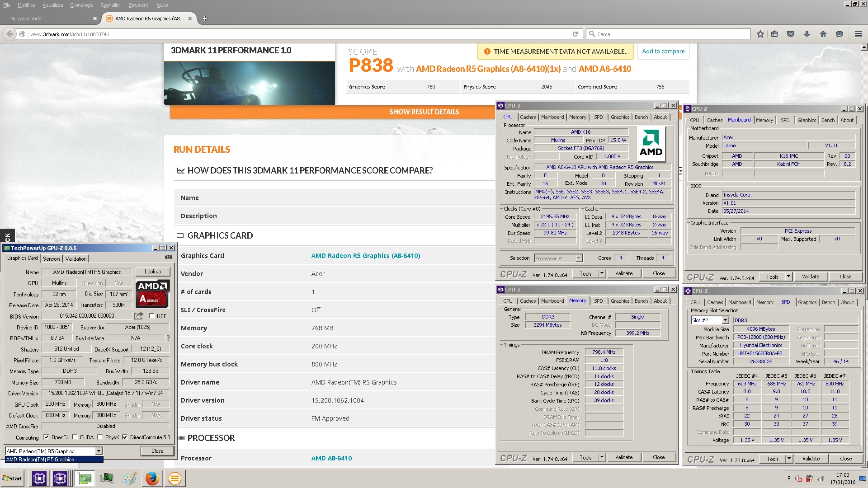868x488 pixels.
Task: Select highlighted AMD Radeon(TM) R5 Graphics list entry
Action: point(54,460)
